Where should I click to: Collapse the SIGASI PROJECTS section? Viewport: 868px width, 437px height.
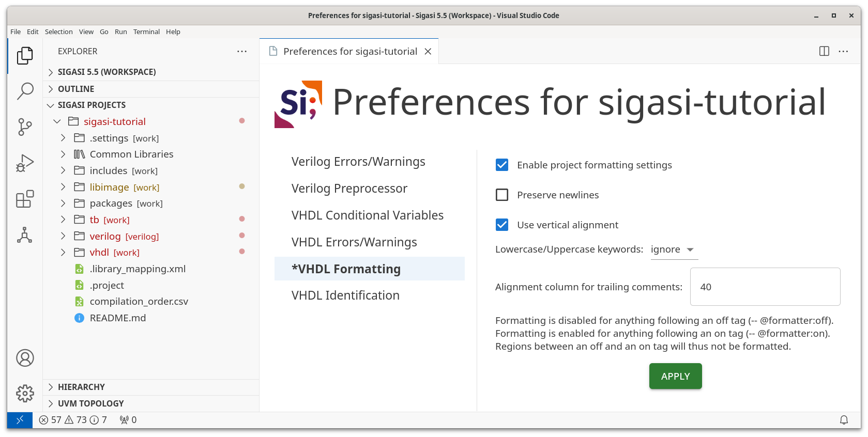coord(51,105)
